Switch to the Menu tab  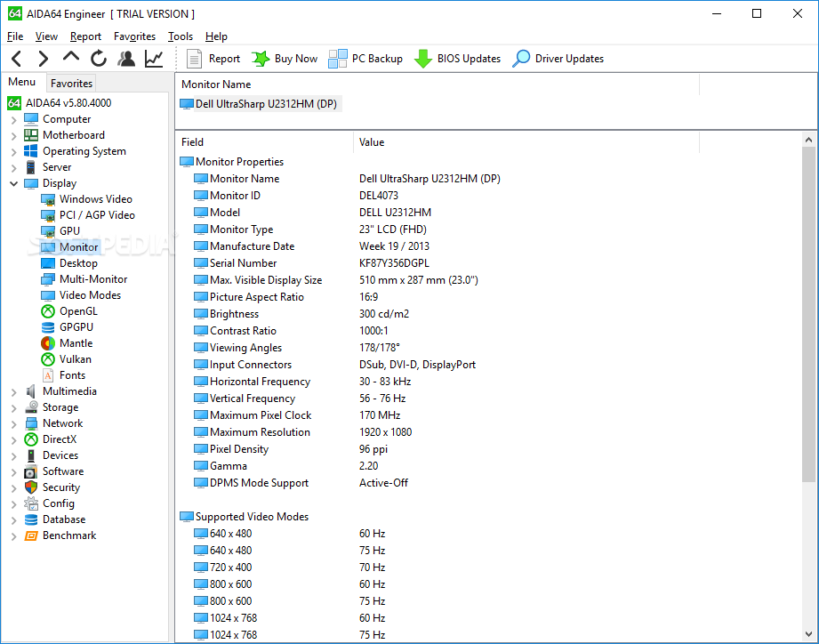(x=22, y=82)
